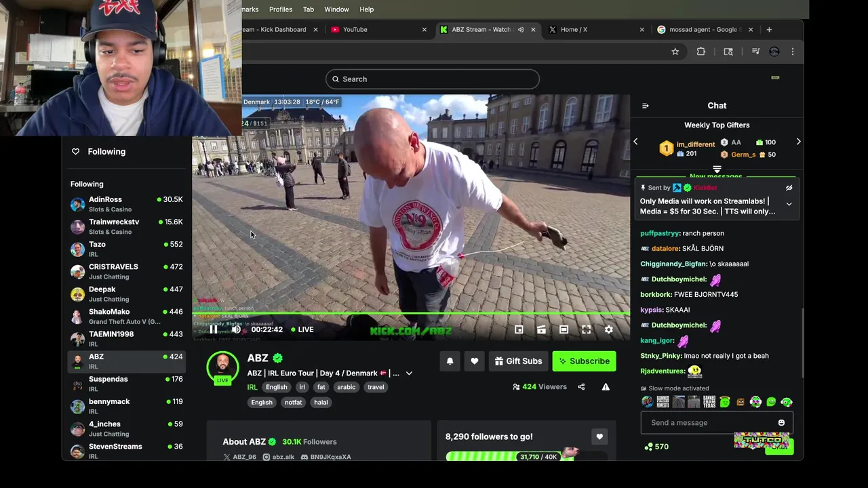Open CRISTRAVELS channel in sidebar
The image size is (868, 488).
pos(127,271)
